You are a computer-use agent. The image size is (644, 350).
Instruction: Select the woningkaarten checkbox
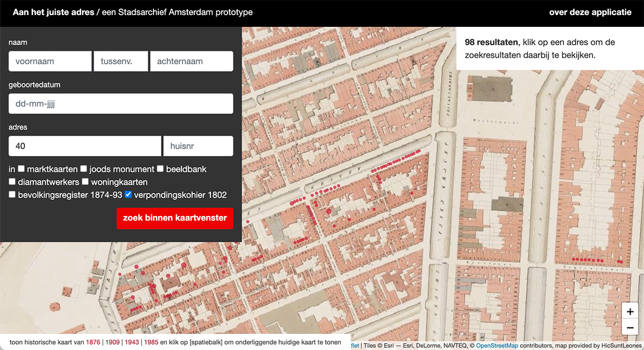coord(85,182)
